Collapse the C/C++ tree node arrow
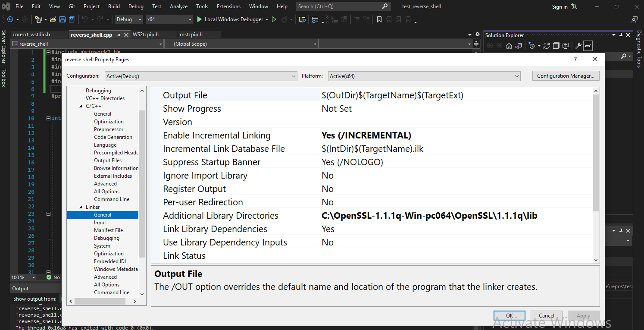 (81, 106)
